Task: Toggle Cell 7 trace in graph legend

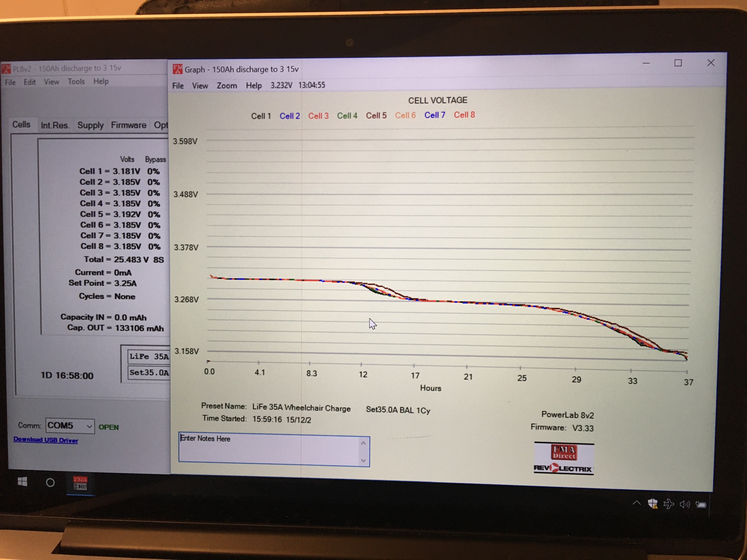Action: coord(435,115)
